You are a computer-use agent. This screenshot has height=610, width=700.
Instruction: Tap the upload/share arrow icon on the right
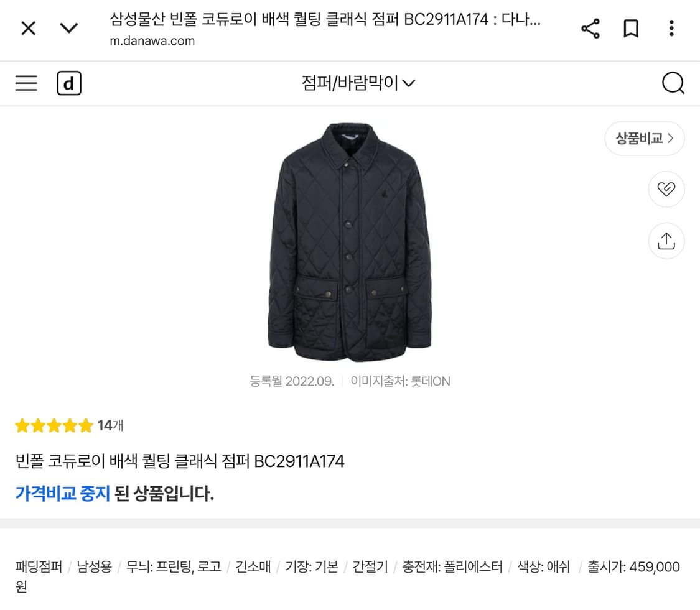click(666, 241)
